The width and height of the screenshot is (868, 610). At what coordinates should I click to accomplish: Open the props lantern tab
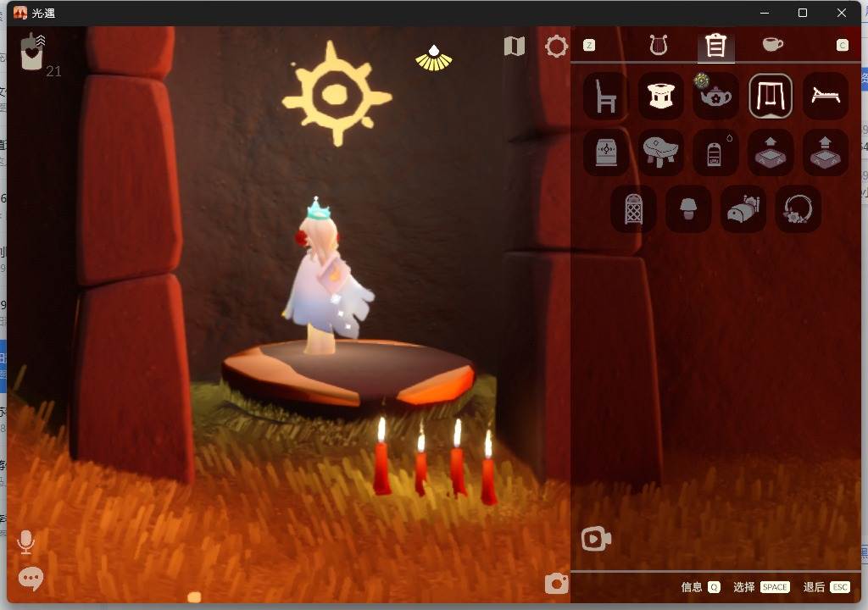(x=715, y=46)
